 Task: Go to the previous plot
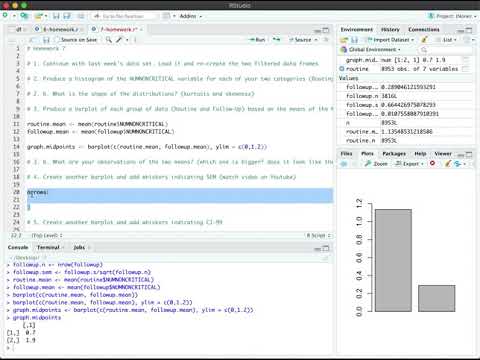(x=344, y=164)
